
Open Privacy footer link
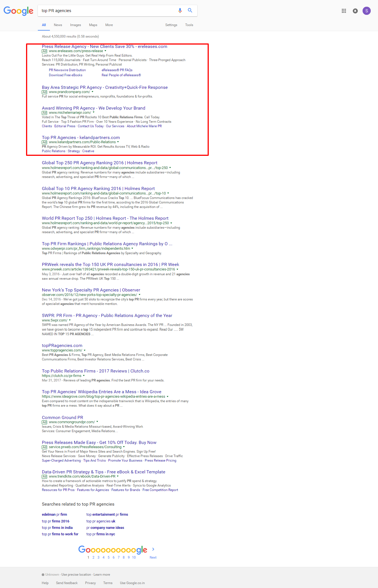[x=91, y=583]
